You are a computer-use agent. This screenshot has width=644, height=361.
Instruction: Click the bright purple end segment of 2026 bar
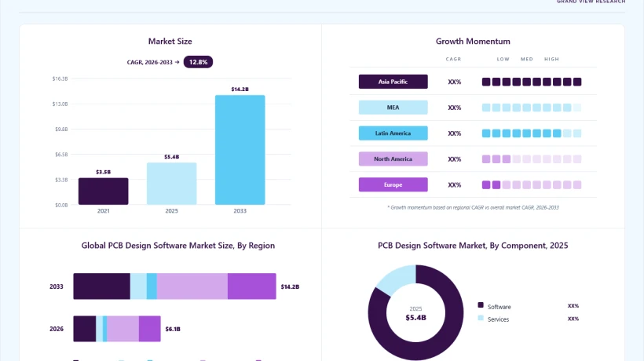[x=149, y=329]
